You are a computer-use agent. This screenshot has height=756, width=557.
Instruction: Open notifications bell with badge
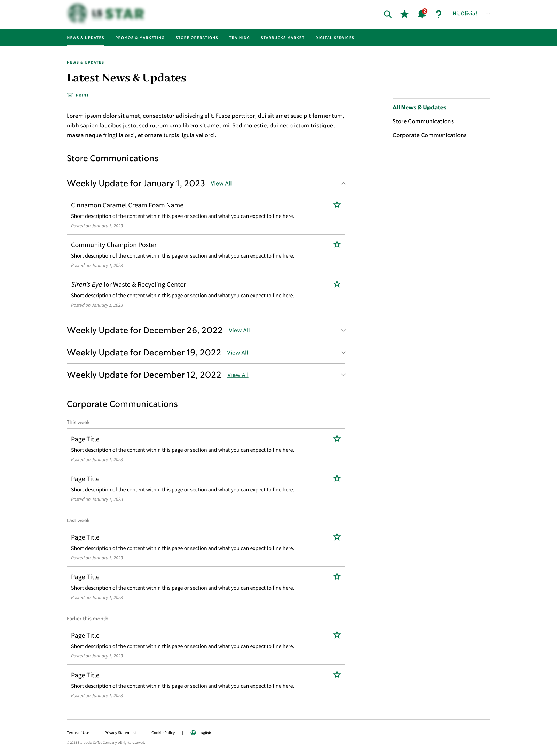(422, 14)
